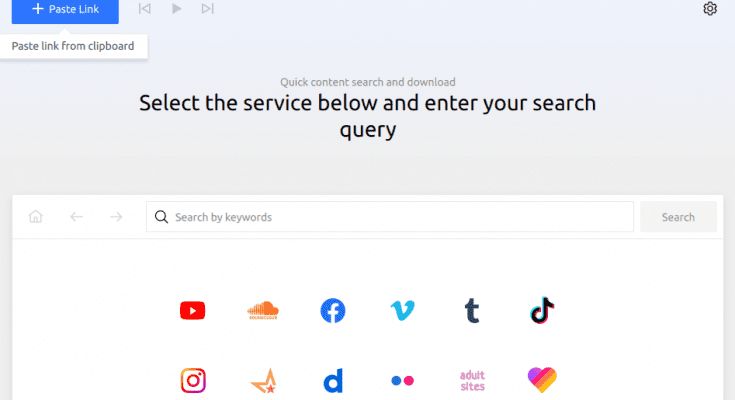Image resolution: width=735 pixels, height=400 pixels.
Task: Pick the Tumblr service
Action: 472,311
